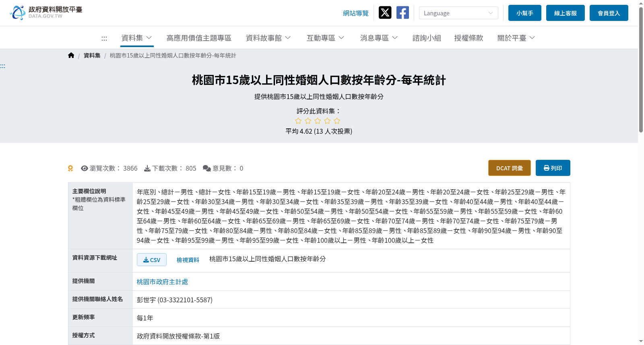Rate dataset with the third star
Image resolution: width=644 pixels, height=345 pixels.
tap(318, 121)
